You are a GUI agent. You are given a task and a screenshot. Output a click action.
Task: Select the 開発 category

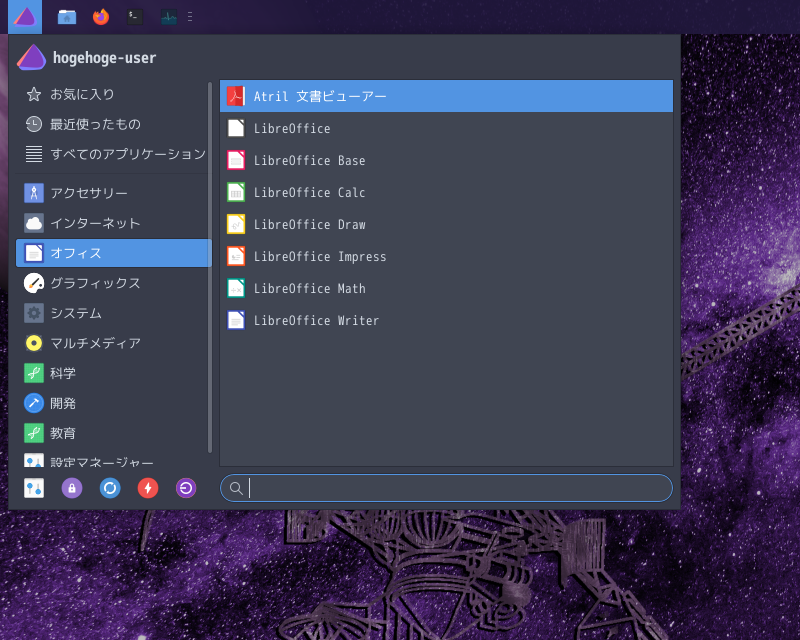(x=112, y=403)
